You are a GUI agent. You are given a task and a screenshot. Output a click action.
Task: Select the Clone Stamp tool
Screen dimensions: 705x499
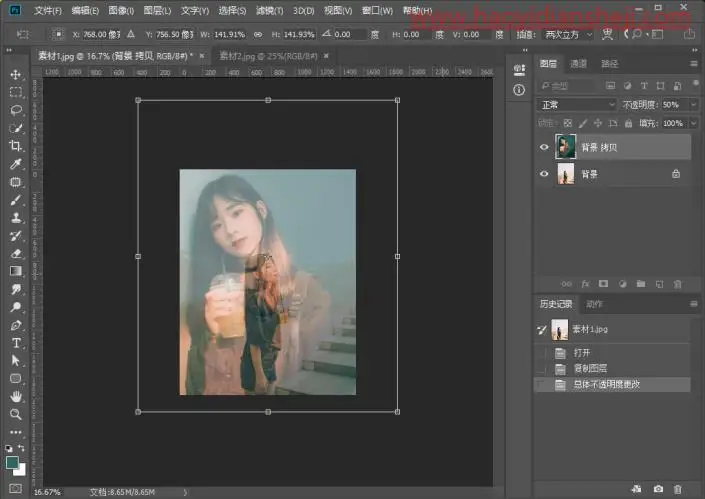pos(16,218)
